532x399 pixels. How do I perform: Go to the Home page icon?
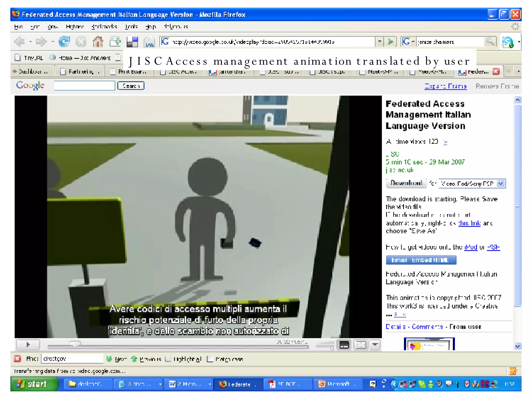coord(98,42)
